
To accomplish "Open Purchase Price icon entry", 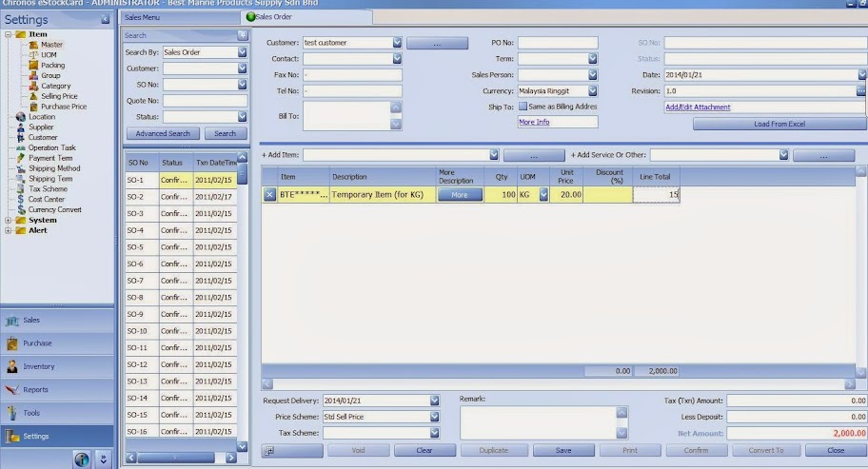I will (x=33, y=107).
